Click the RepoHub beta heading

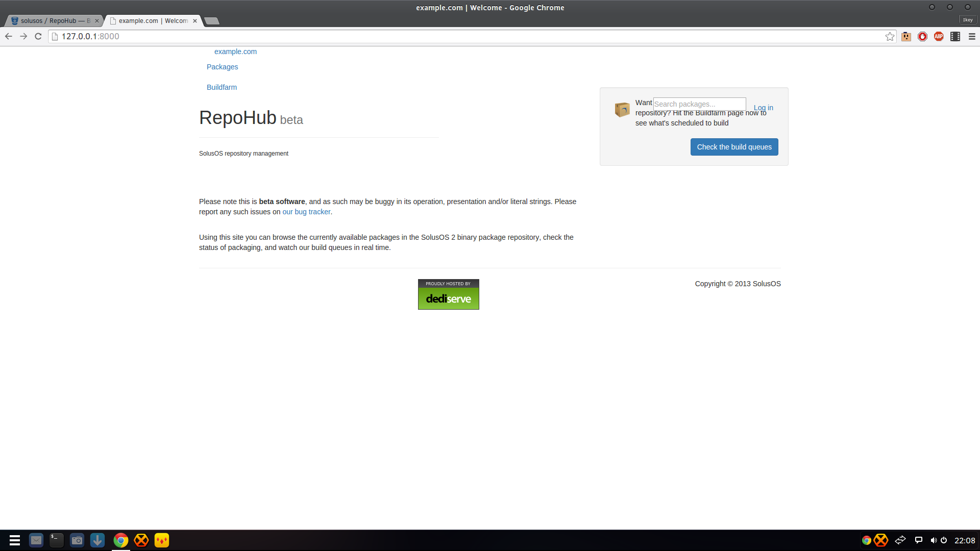click(x=251, y=118)
